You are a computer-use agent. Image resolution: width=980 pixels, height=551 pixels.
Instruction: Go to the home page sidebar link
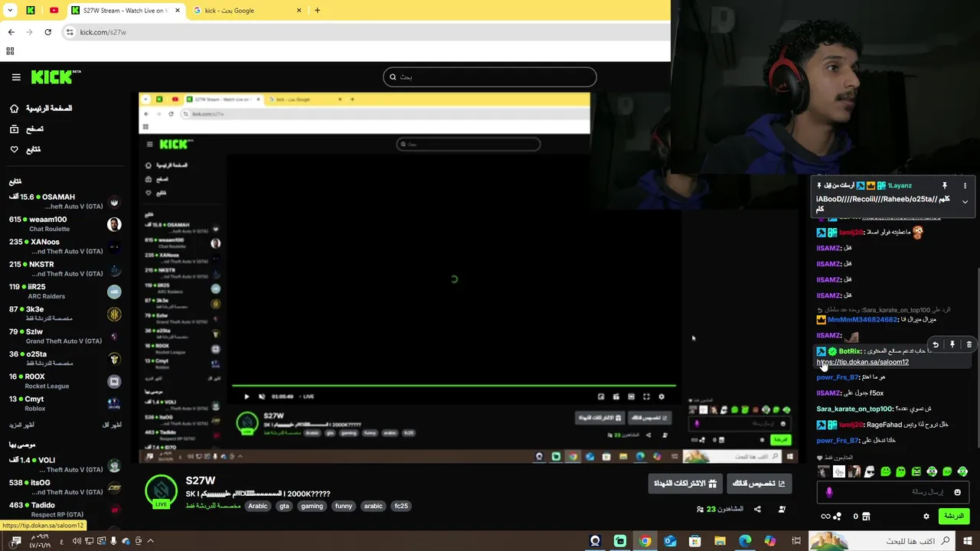41,109
